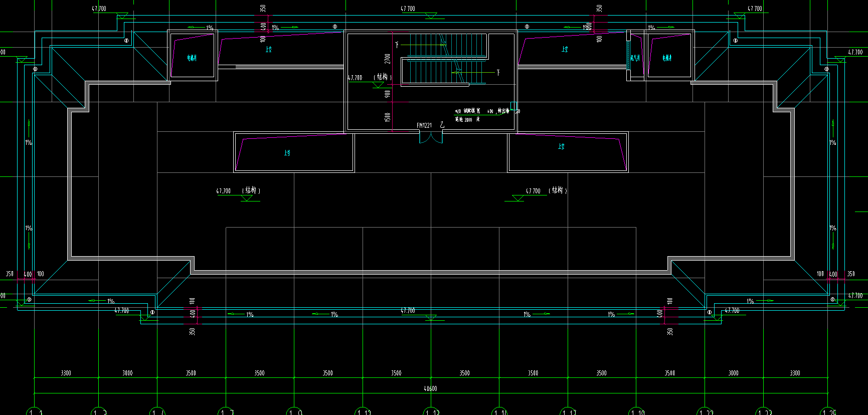Image resolution: width=868 pixels, height=415 pixels.
Task: Select the vertical 1500 dimension above FM1221
Action: pos(388,117)
